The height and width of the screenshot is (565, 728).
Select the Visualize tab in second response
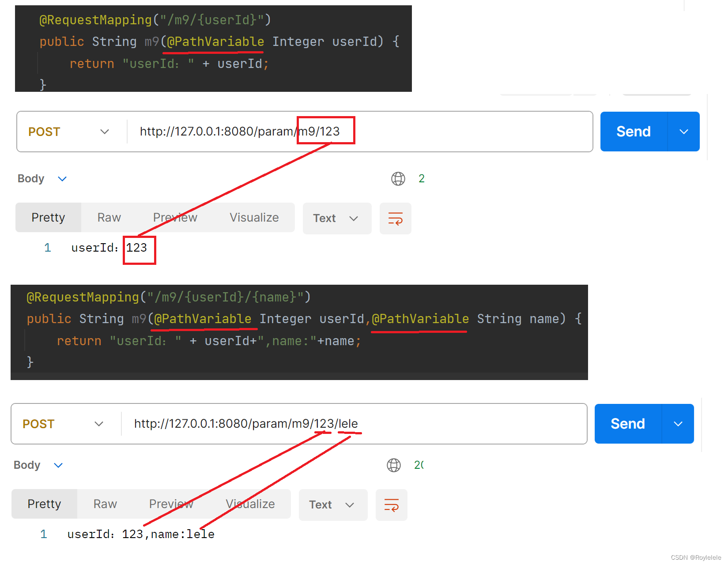pos(250,504)
